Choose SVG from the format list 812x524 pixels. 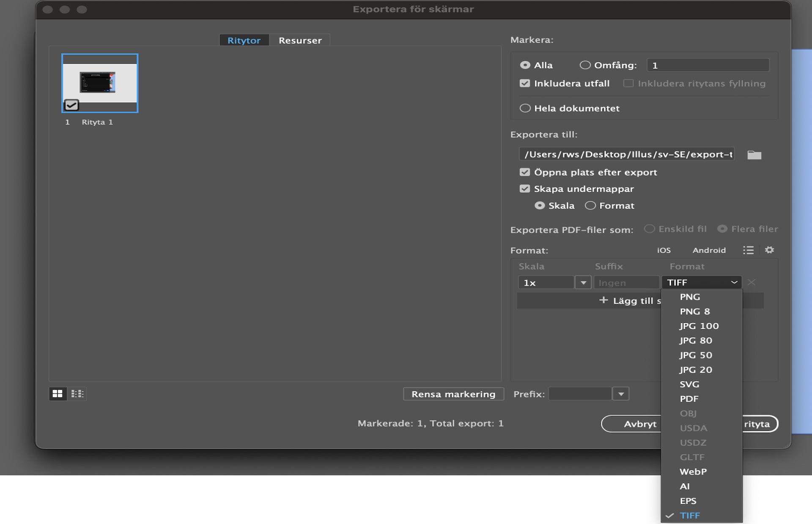[x=689, y=384]
